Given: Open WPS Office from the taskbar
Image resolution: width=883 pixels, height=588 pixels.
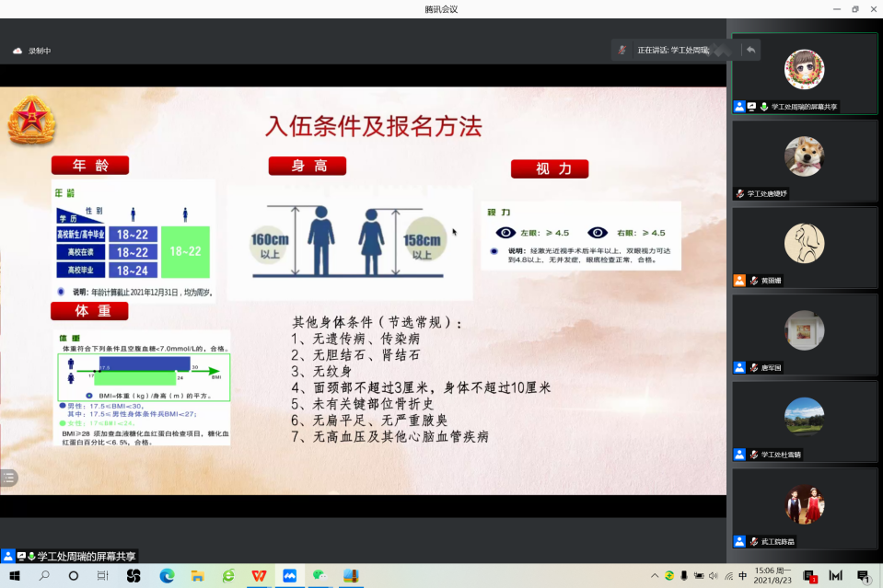Looking at the screenshot, I should coord(259,576).
